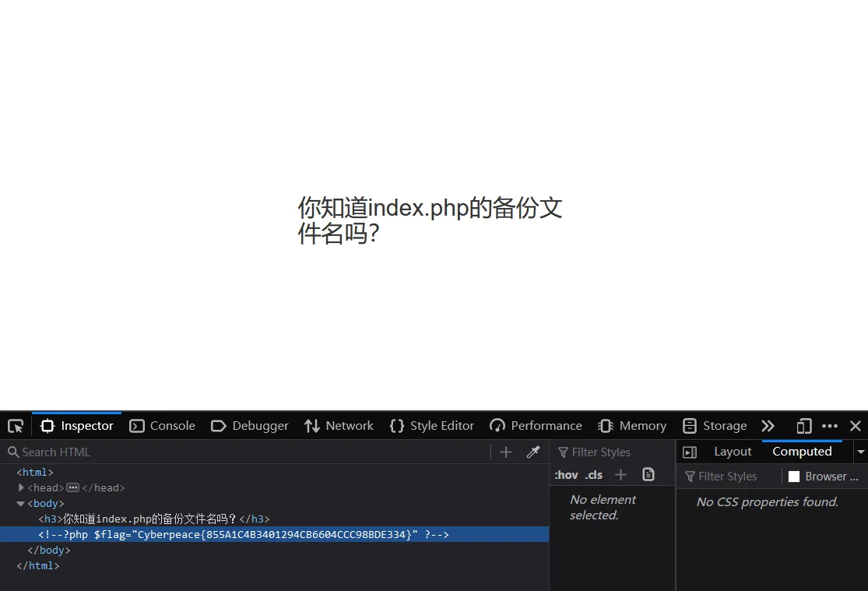The width and height of the screenshot is (868, 591).
Task: Toggle print media simulation icon
Action: click(648, 475)
